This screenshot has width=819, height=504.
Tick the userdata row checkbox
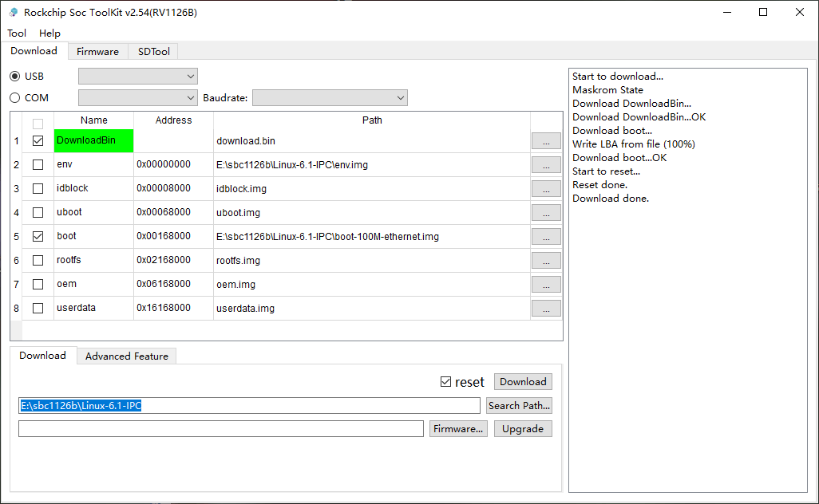click(x=38, y=309)
